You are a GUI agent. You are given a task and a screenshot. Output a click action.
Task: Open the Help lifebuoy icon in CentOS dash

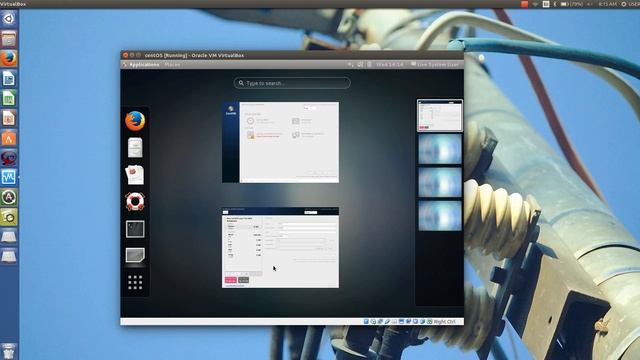135,201
